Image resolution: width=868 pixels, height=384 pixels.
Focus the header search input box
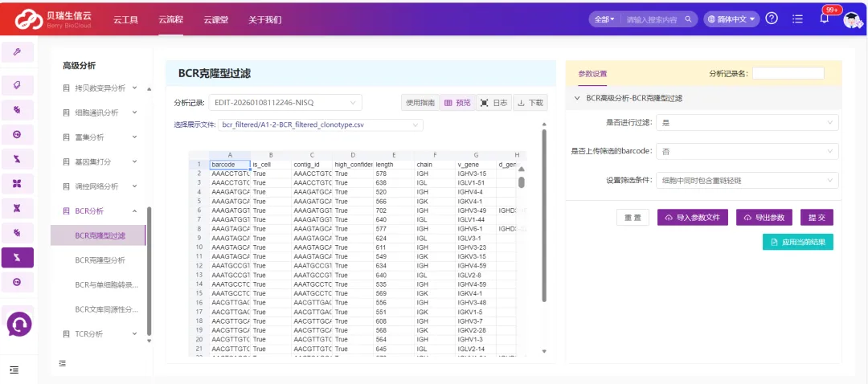[x=652, y=19]
